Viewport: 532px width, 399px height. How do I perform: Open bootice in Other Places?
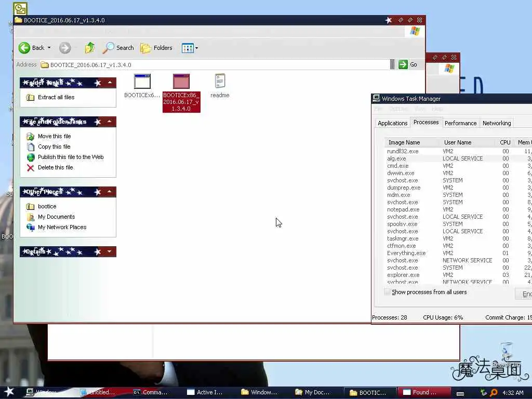[x=47, y=206]
